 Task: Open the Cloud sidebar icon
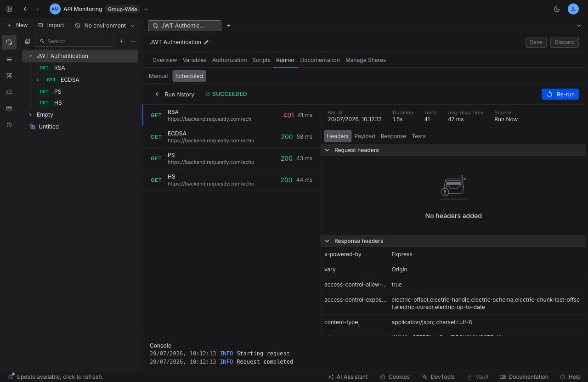[9, 92]
